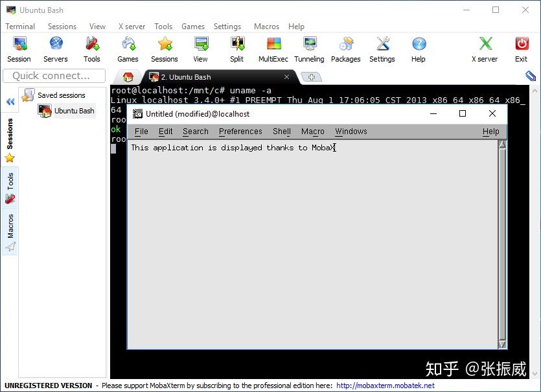Viewport: 541px width, 392px height.
Task: Open the View toolbar icon
Action: coord(200,49)
